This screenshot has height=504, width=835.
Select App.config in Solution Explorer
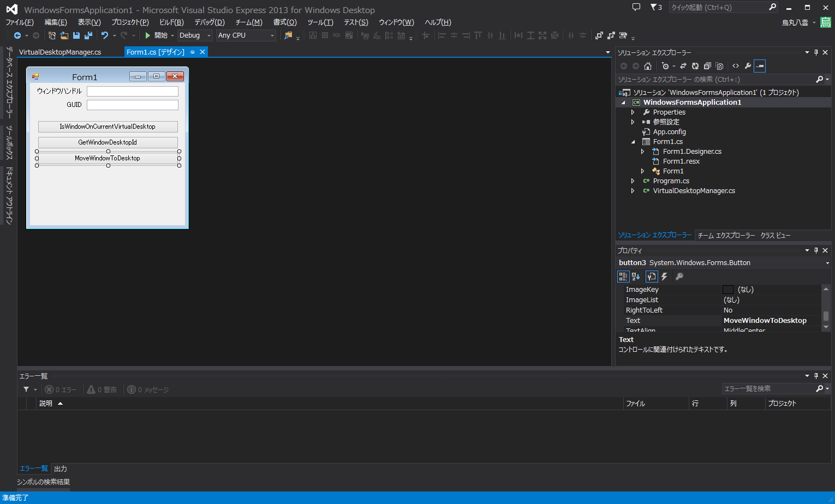tap(670, 132)
